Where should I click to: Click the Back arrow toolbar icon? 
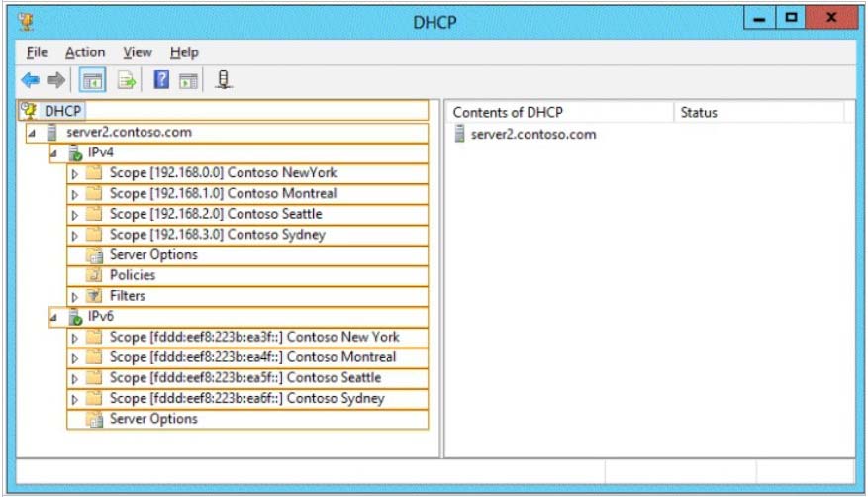[x=30, y=80]
